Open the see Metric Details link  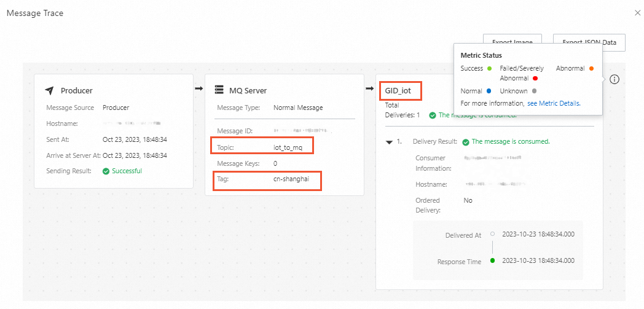[x=554, y=103]
